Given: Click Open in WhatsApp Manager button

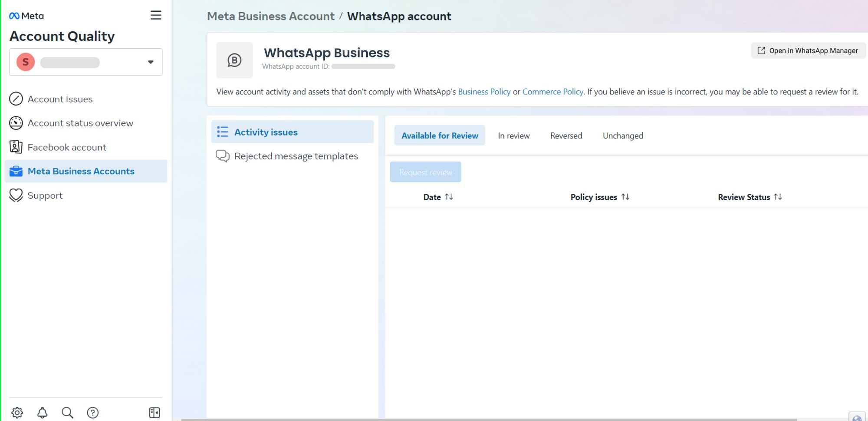Looking at the screenshot, I should pyautogui.click(x=808, y=51).
